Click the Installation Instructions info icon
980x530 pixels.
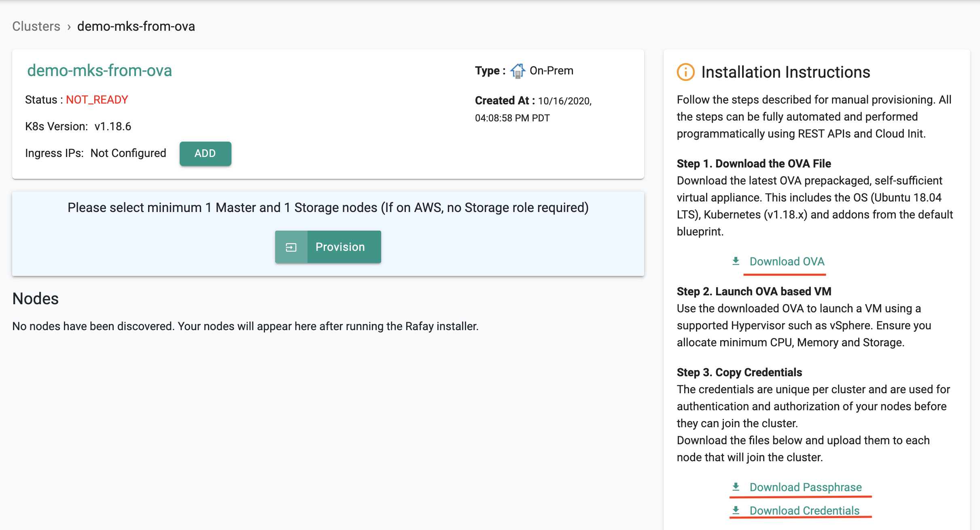686,72
